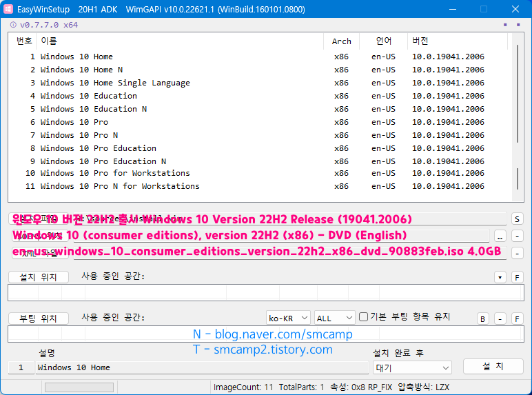Toggle the 기본 부팅 항목 유지 checkbox

pyautogui.click(x=363, y=317)
